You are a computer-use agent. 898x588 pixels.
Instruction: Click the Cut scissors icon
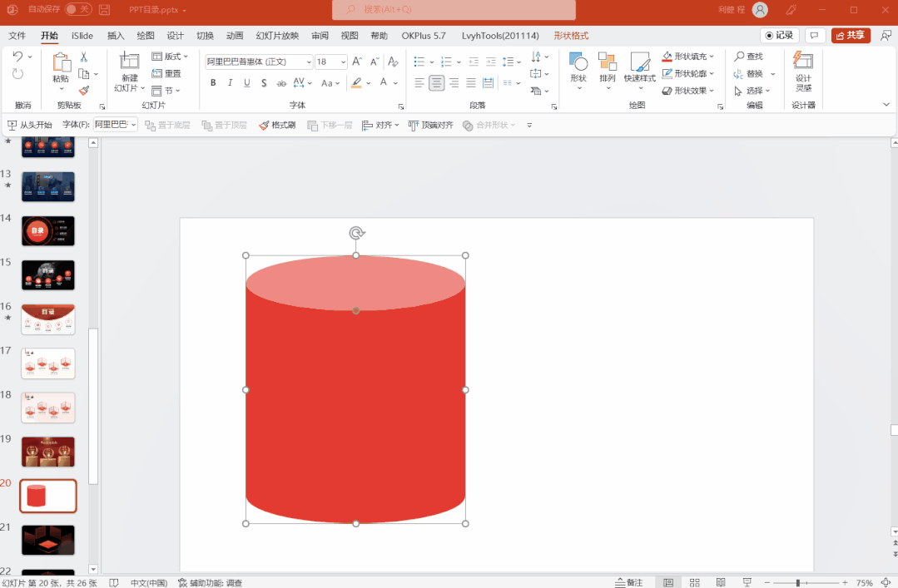pos(83,57)
